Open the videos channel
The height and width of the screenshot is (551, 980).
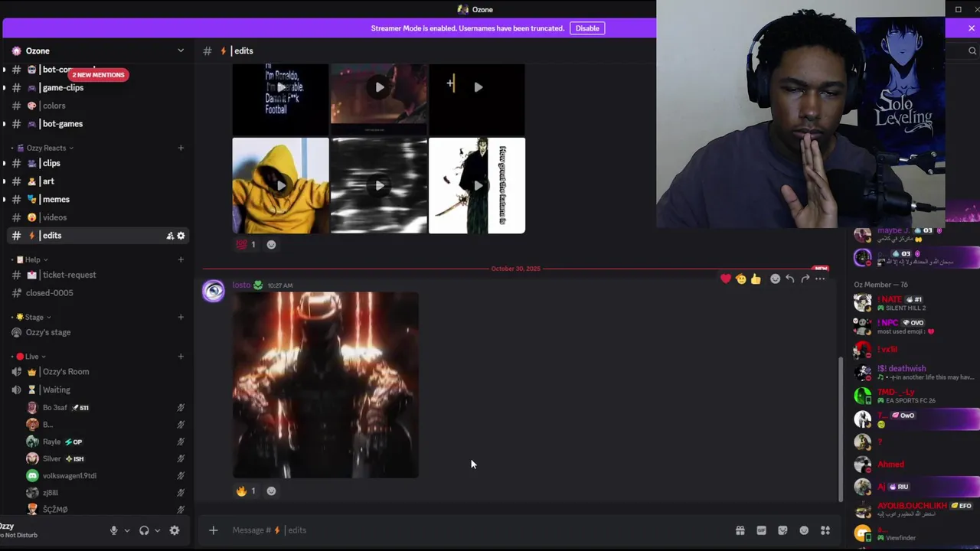coord(98,217)
